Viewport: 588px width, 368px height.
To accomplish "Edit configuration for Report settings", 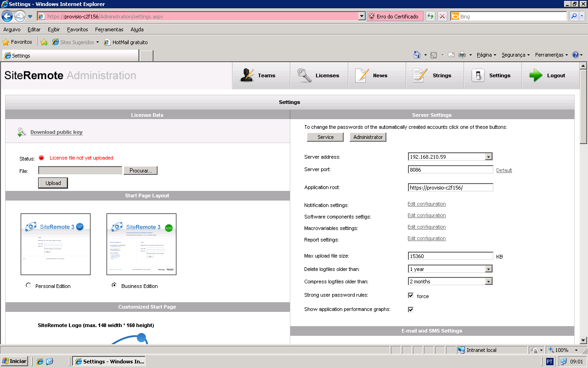I will click(427, 238).
